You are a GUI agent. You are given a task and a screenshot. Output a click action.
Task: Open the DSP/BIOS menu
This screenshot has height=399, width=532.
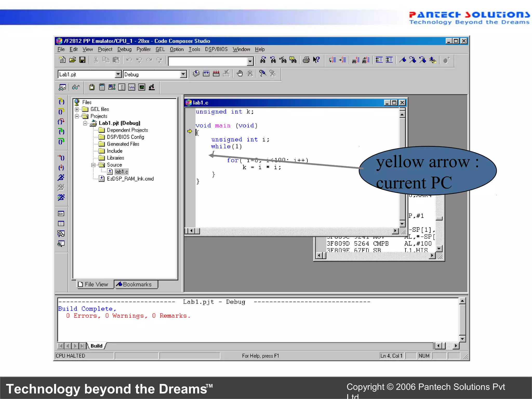coord(216,49)
